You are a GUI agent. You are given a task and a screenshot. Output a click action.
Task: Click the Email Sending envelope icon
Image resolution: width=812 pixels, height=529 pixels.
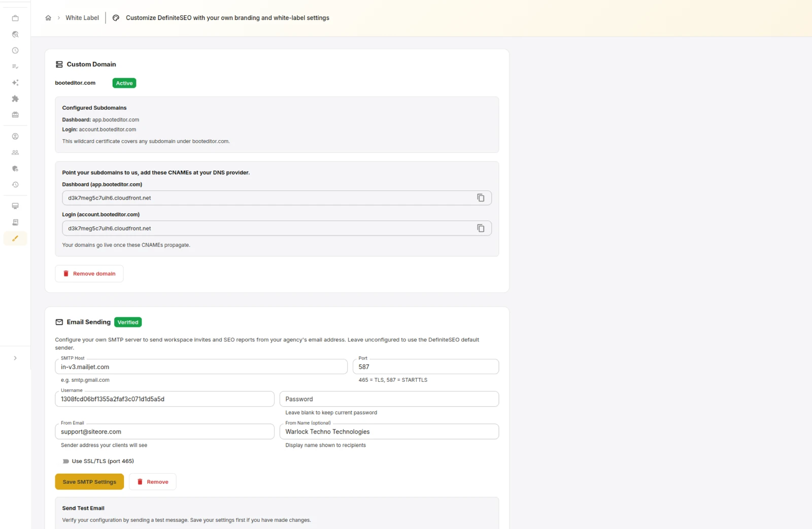pyautogui.click(x=59, y=322)
